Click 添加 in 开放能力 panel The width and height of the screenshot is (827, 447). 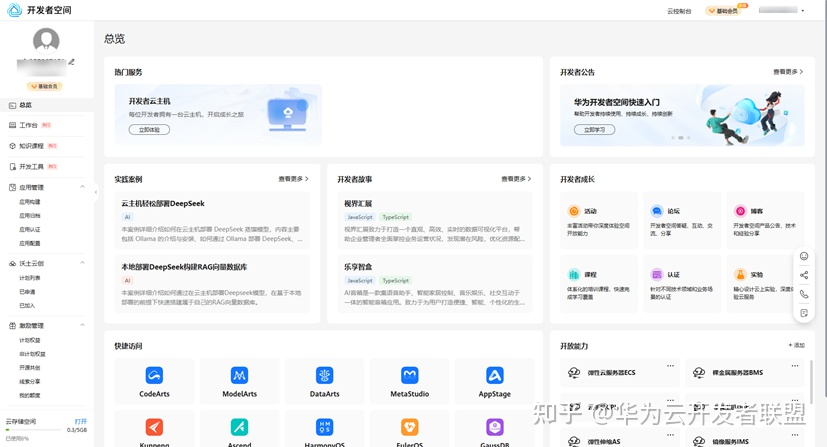(796, 345)
